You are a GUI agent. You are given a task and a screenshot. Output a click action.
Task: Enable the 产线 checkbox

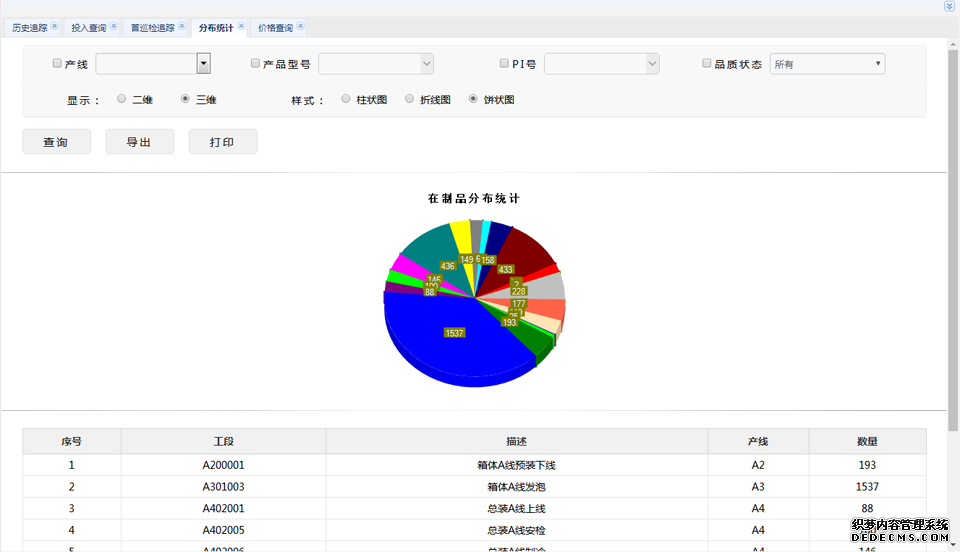pyautogui.click(x=57, y=64)
